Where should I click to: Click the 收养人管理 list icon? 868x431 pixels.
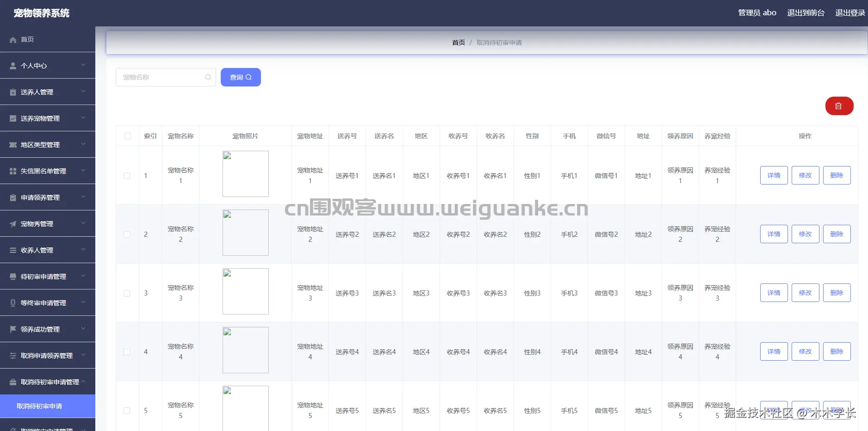click(13, 251)
